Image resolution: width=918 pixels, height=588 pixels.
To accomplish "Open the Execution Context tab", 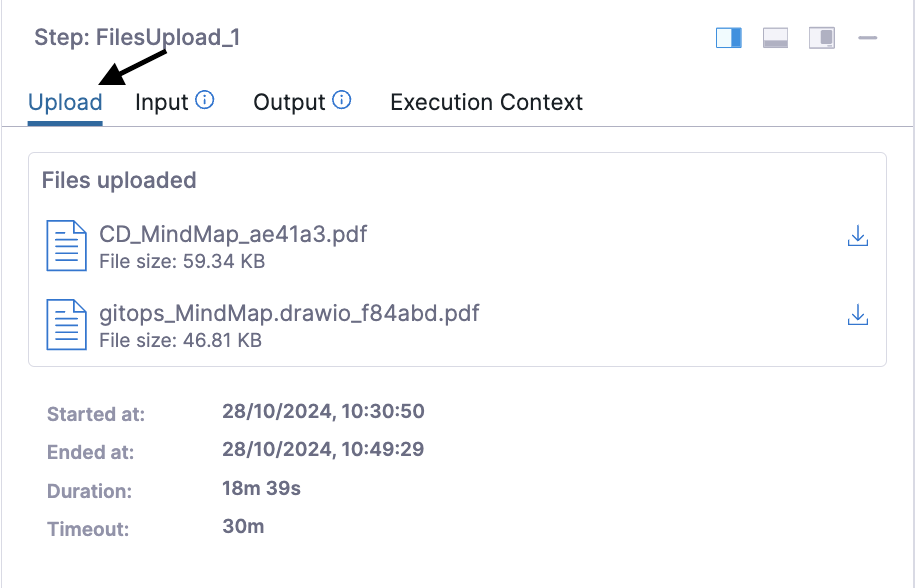I will tap(486, 102).
